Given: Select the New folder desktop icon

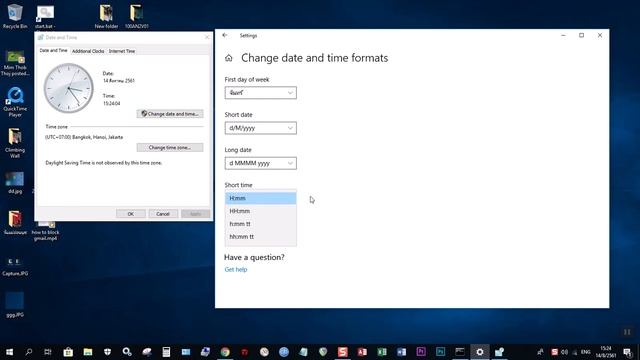Looking at the screenshot, I should pyautogui.click(x=106, y=17).
